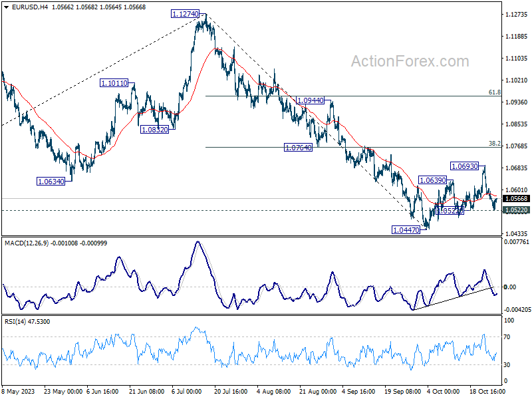532x399 pixels.
Task: Click the RSI 70 level axis label
Action: pyautogui.click(x=507, y=337)
